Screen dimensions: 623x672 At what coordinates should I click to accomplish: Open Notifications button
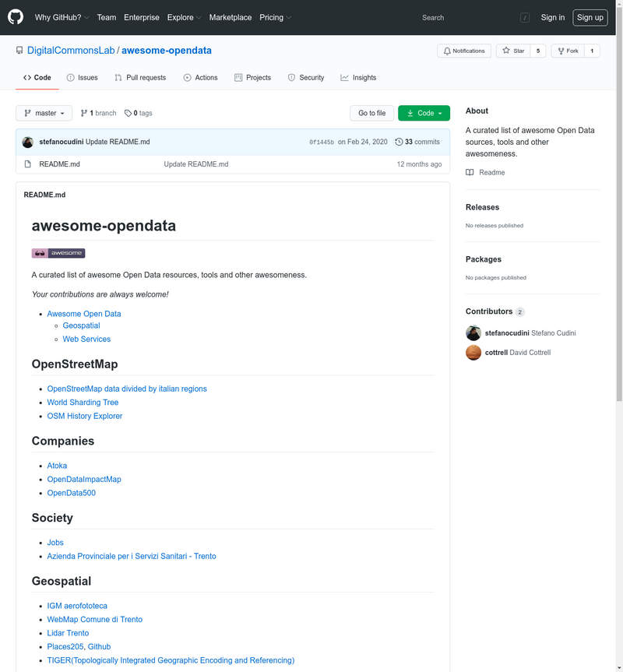[x=464, y=51]
